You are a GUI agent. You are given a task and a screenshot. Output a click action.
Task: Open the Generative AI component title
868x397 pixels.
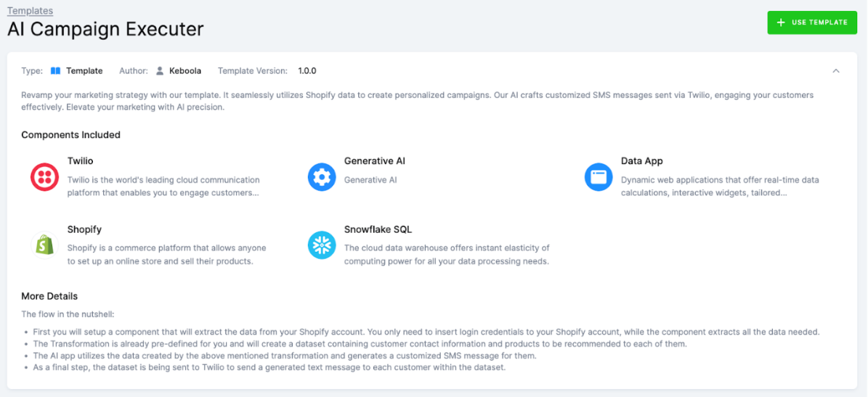(374, 161)
